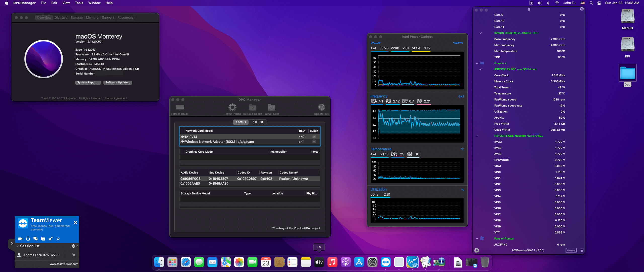Viewport: 644px width, 272px height.
Task: Click the lock icon in HWMonitorSMC2
Action: (x=582, y=250)
